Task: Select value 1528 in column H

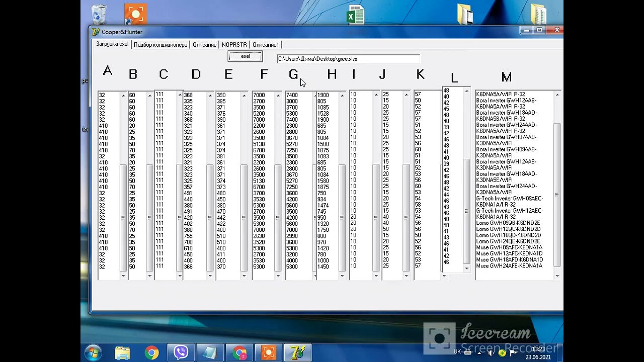Action: coord(323,114)
